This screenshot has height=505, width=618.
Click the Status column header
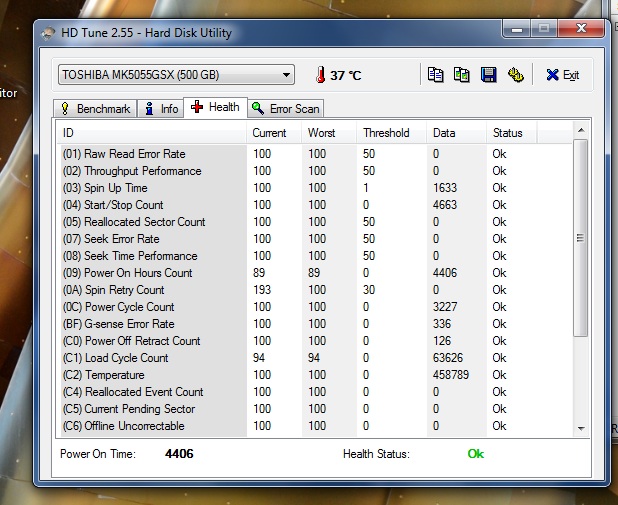pos(511,133)
